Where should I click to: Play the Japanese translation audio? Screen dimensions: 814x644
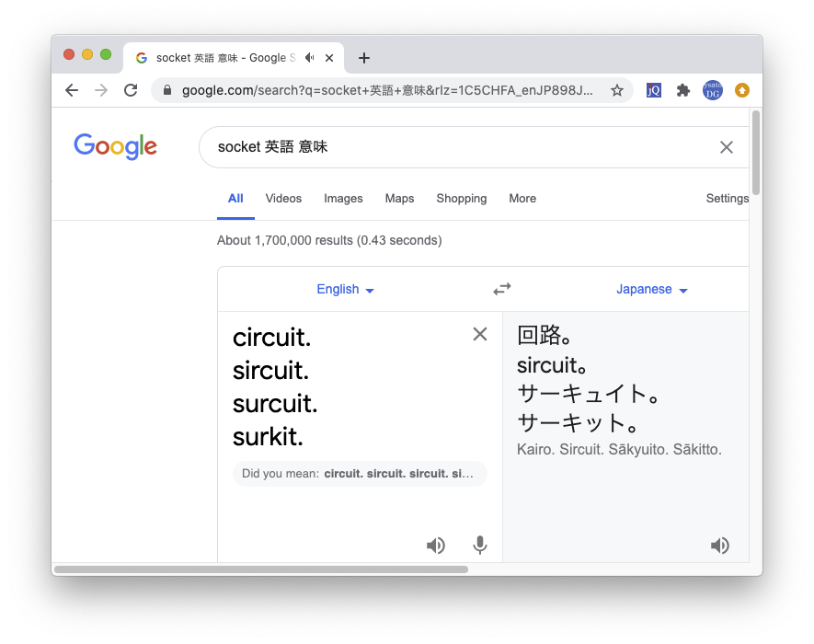pyautogui.click(x=720, y=546)
